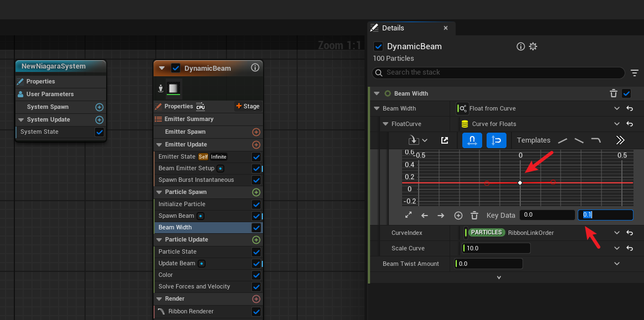
Task: Toggle the Emitter State module checkbox
Action: point(256,157)
